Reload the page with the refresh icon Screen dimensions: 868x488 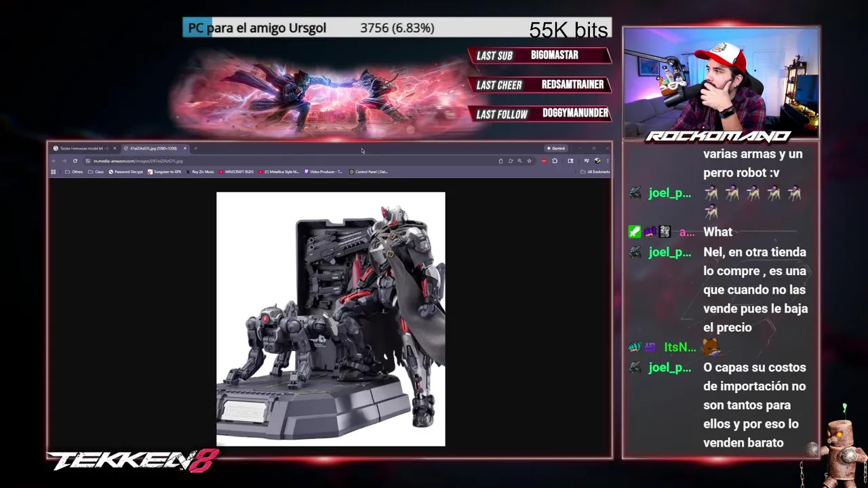(75, 161)
